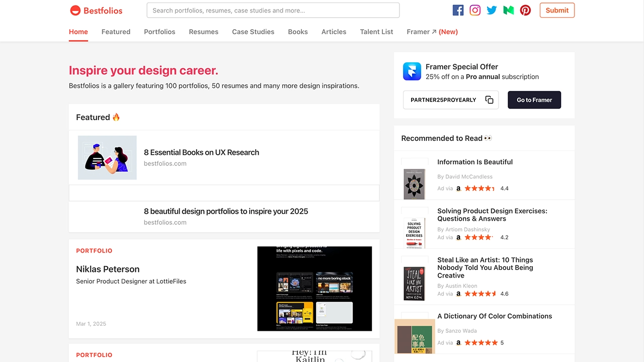View Niklas Peterson portfolio thumbnail

[314, 289]
